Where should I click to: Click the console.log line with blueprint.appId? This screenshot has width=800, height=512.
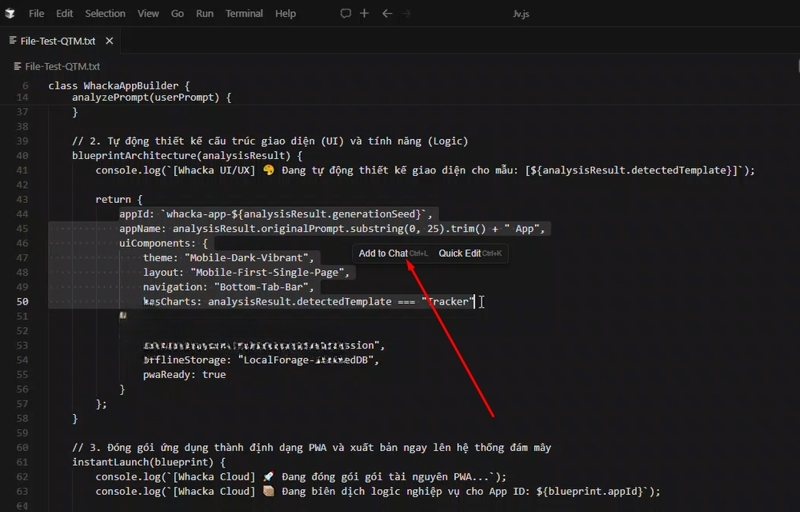click(378, 492)
